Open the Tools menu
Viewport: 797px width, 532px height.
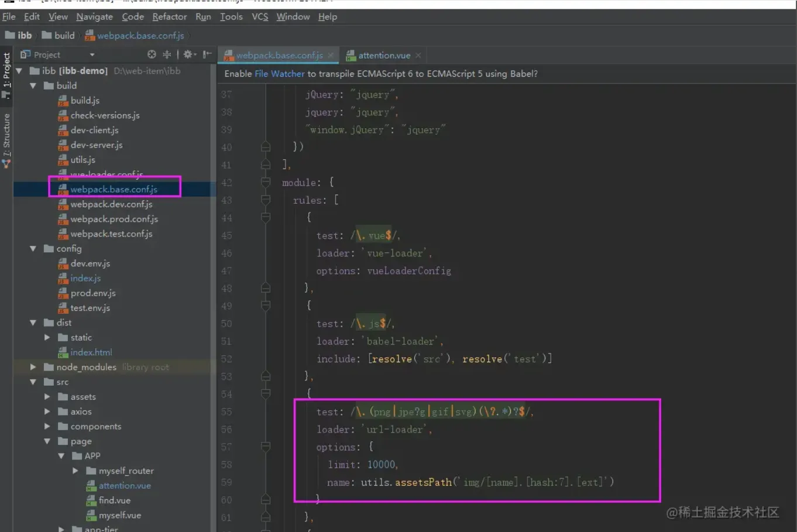(231, 16)
